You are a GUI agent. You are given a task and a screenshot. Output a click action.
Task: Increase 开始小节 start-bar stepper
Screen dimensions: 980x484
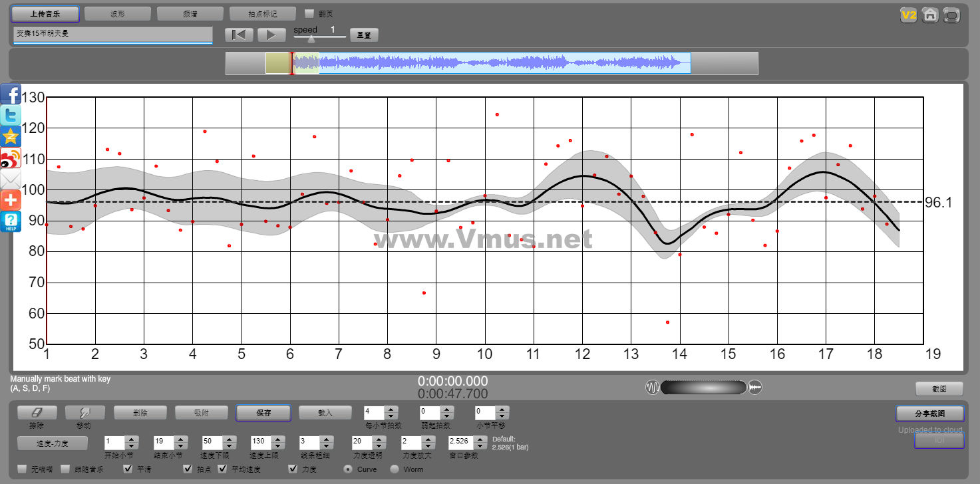[x=132, y=439]
